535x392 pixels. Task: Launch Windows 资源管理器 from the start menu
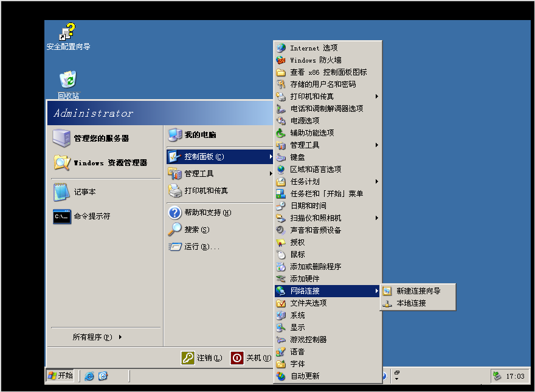coord(110,163)
